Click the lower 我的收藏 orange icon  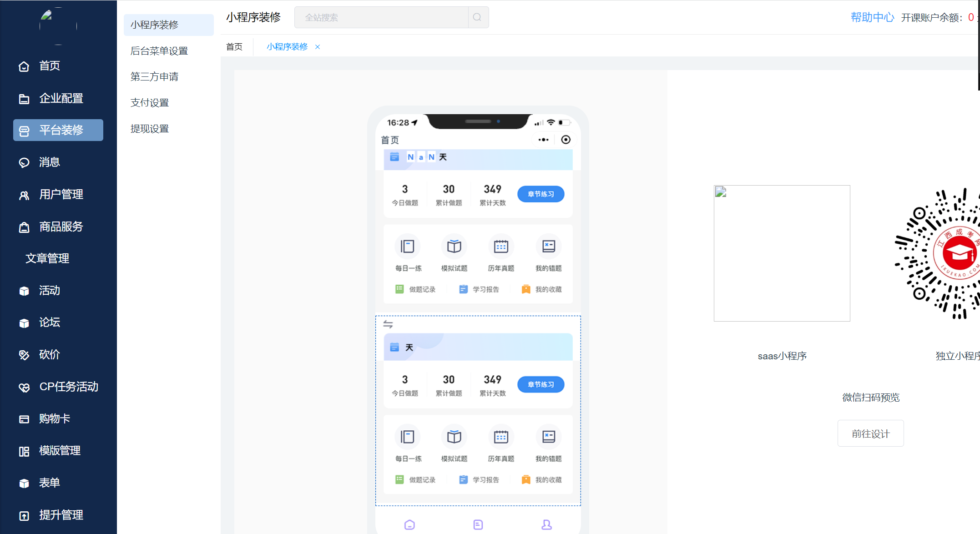coord(526,480)
